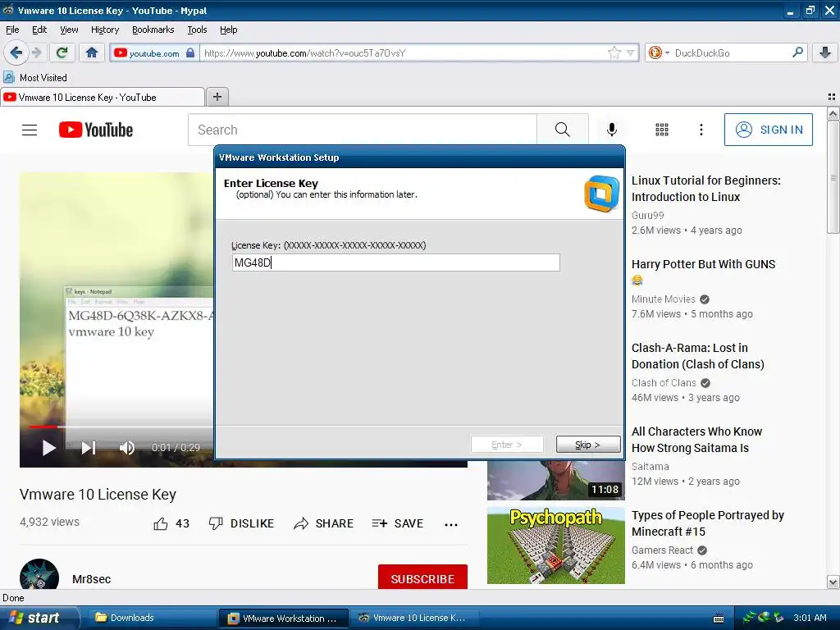Open the History menu
Viewport: 840px width, 630px height.
[x=104, y=30]
